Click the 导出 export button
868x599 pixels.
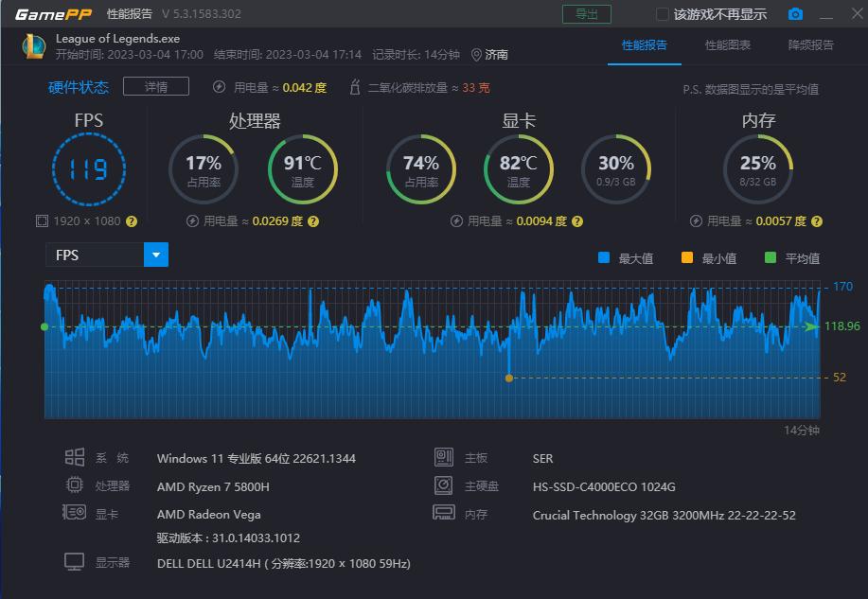tap(587, 13)
